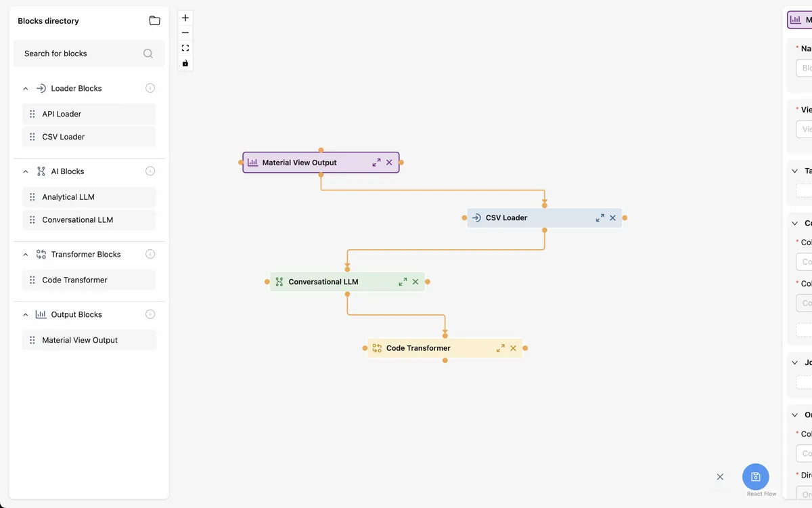Focus the Search for blocks field

pyautogui.click(x=89, y=54)
